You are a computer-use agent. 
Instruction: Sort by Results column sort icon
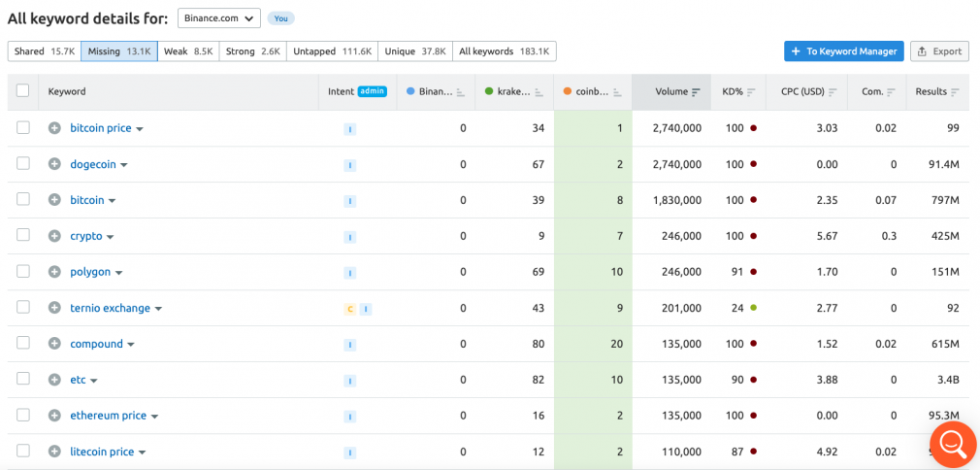click(x=955, y=92)
